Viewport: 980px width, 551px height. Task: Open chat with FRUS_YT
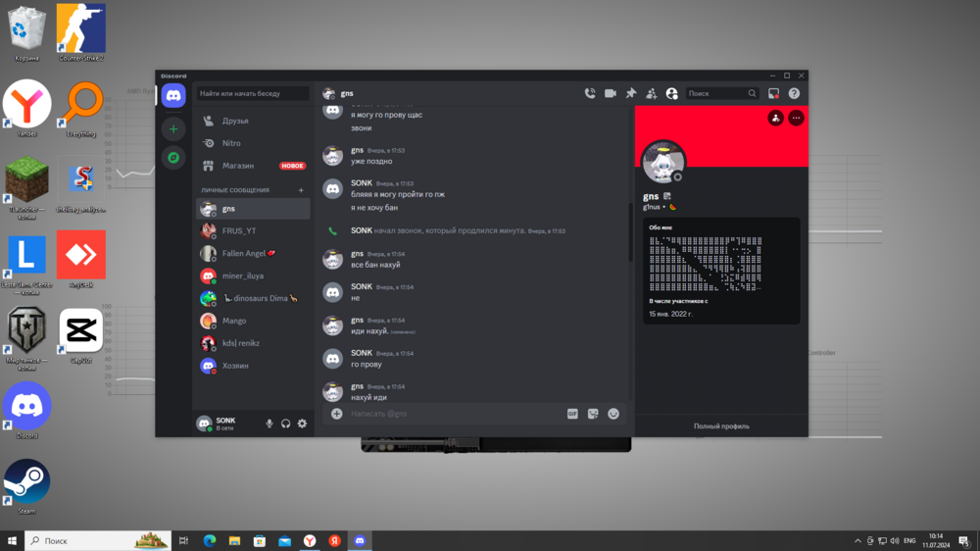pyautogui.click(x=253, y=230)
